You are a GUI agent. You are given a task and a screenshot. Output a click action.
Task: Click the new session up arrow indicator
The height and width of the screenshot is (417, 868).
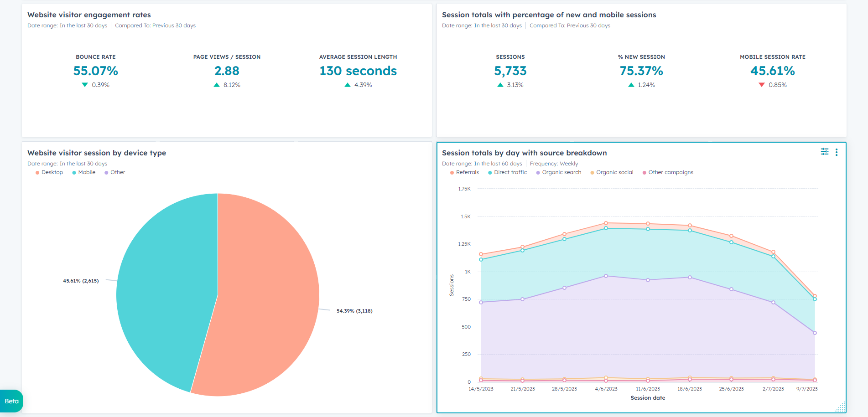click(x=631, y=85)
